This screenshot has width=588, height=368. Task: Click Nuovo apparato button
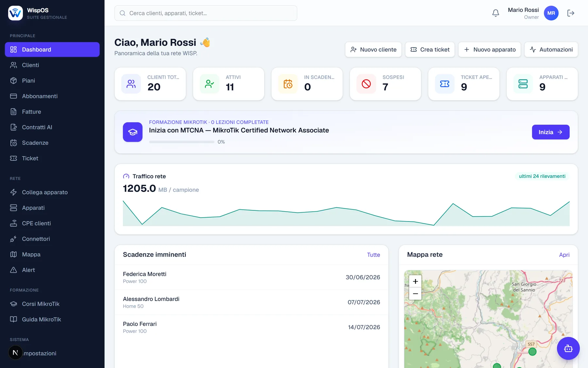pyautogui.click(x=490, y=49)
